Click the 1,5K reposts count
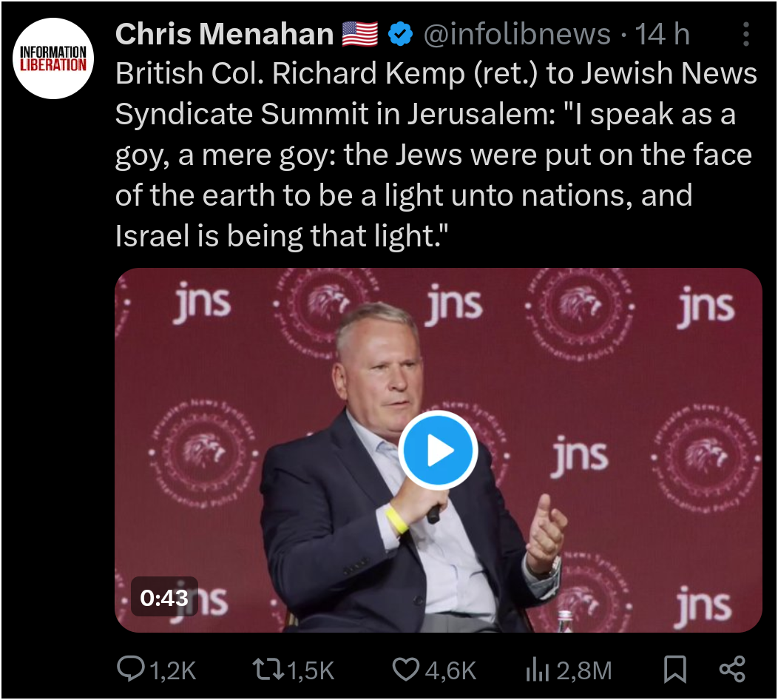 [311, 670]
